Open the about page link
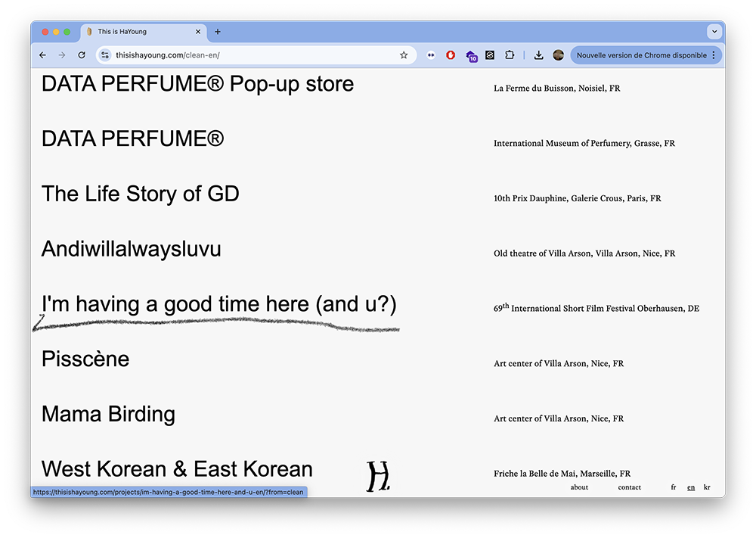The width and height of the screenshot is (756, 538). (579, 487)
